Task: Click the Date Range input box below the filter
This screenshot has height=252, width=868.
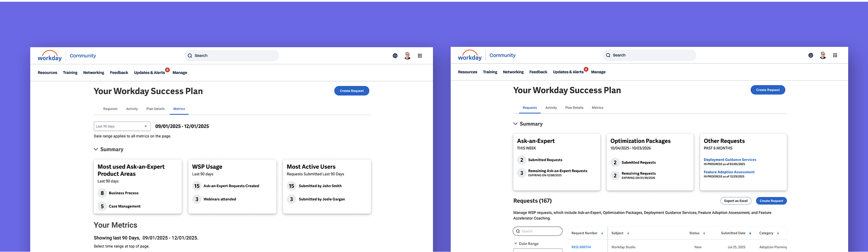Action: 538,250
